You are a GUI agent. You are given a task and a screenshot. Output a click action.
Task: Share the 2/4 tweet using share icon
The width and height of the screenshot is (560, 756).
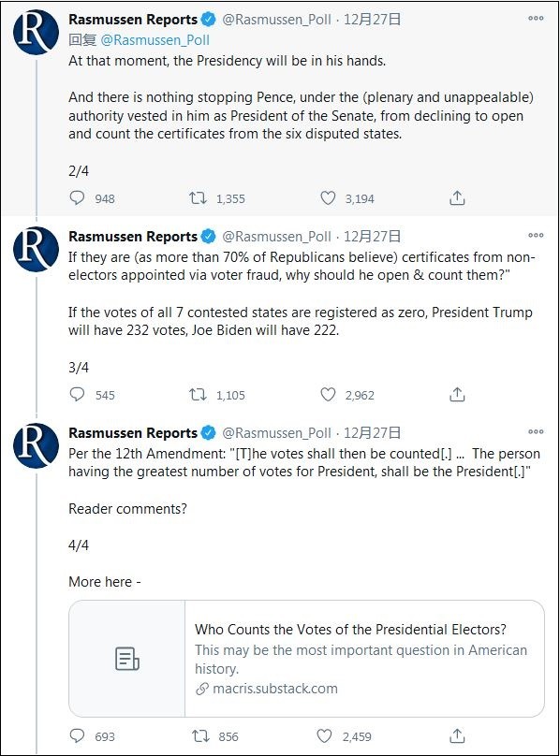point(457,197)
